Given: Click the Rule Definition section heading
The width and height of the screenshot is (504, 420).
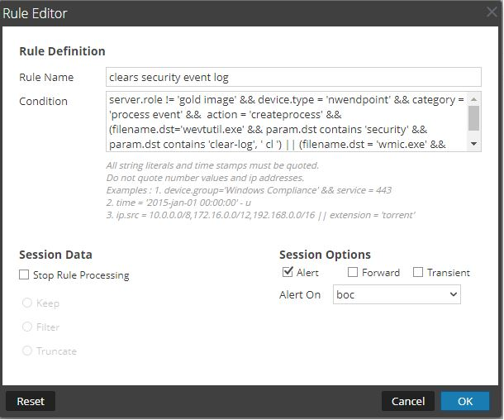Looking at the screenshot, I should (62, 51).
